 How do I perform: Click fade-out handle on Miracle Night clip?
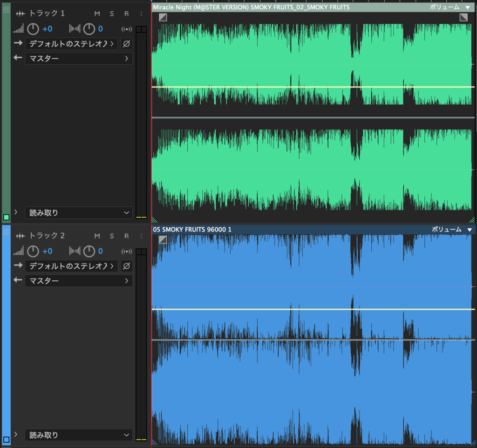point(463,17)
